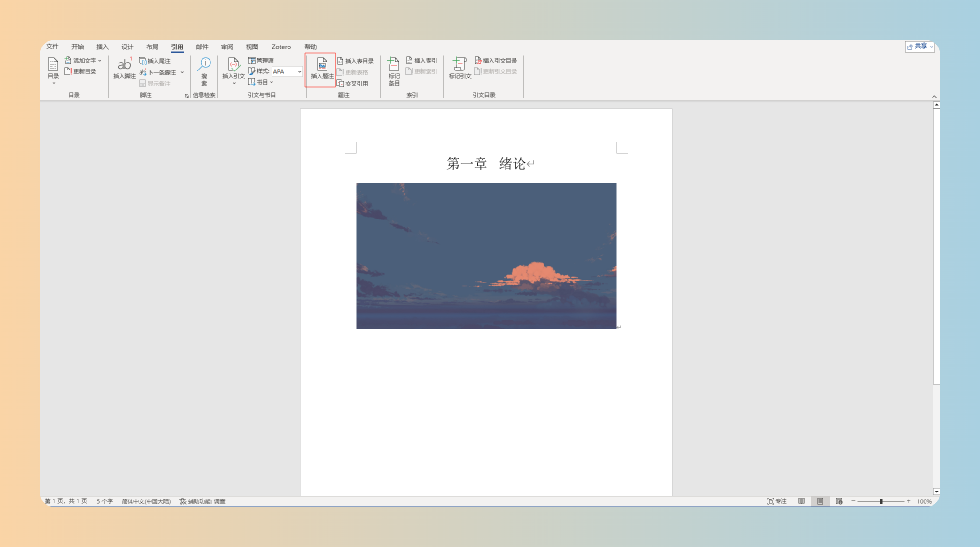Image resolution: width=980 pixels, height=547 pixels.
Task: Click 交叉引用 (Cross-reference)
Action: pos(353,84)
